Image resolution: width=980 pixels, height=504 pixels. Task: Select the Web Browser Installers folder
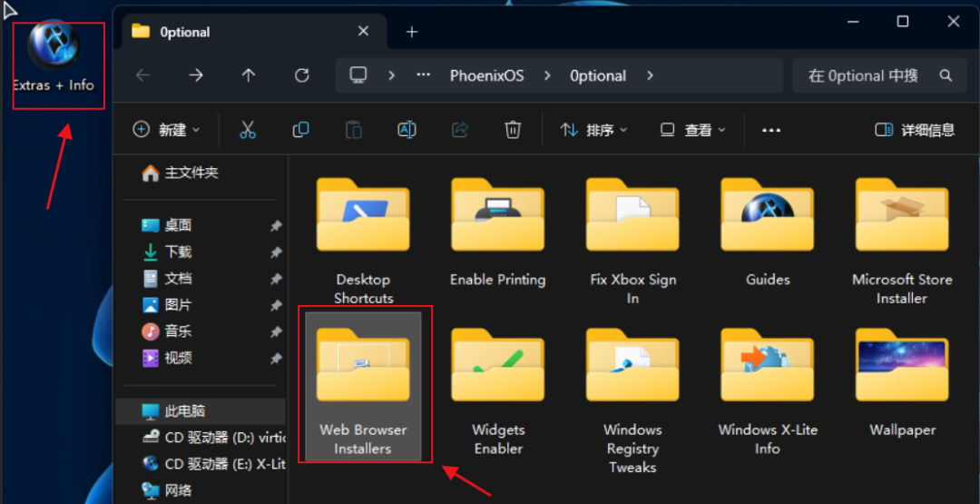(x=363, y=387)
